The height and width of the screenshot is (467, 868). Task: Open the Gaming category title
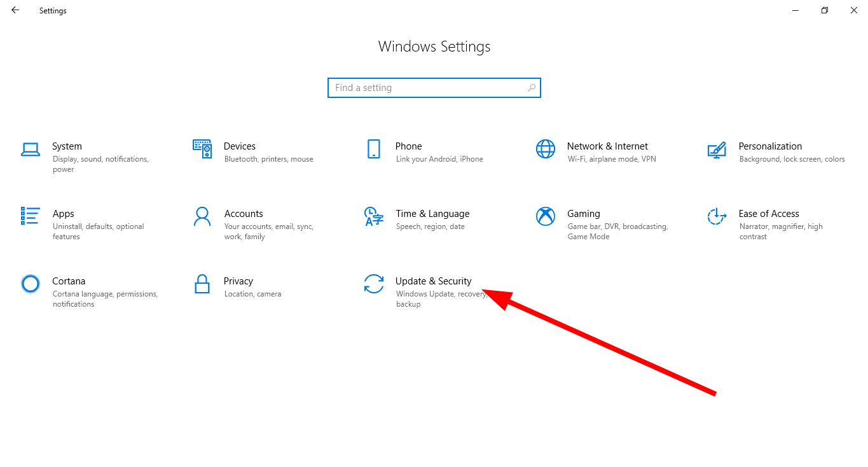(584, 214)
